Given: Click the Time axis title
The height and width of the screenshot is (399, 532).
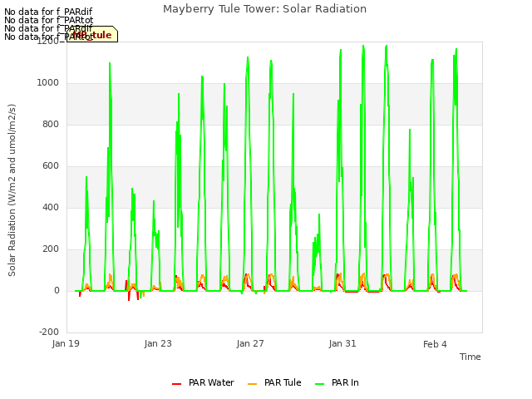Looking at the screenshot, I should point(470,357).
